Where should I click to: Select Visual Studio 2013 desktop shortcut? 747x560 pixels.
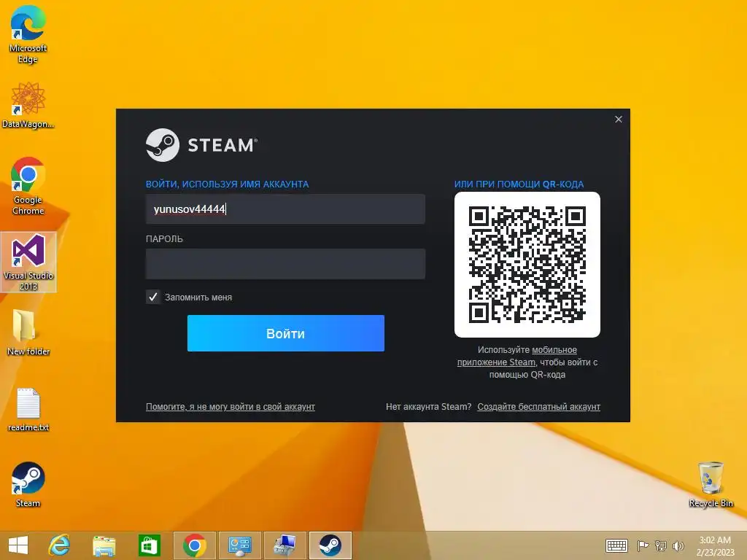pyautogui.click(x=28, y=262)
